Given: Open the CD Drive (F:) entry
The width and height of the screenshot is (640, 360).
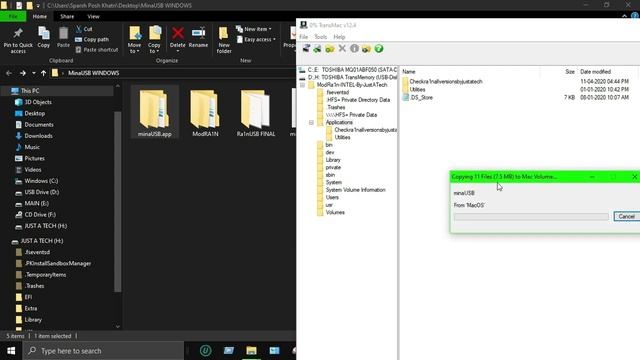Looking at the screenshot, I should click(40, 214).
